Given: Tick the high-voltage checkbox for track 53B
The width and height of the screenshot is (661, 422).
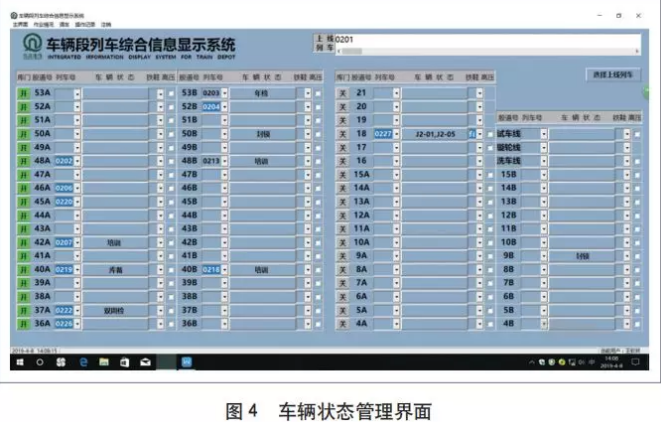Looking at the screenshot, I should pyautogui.click(x=318, y=94).
